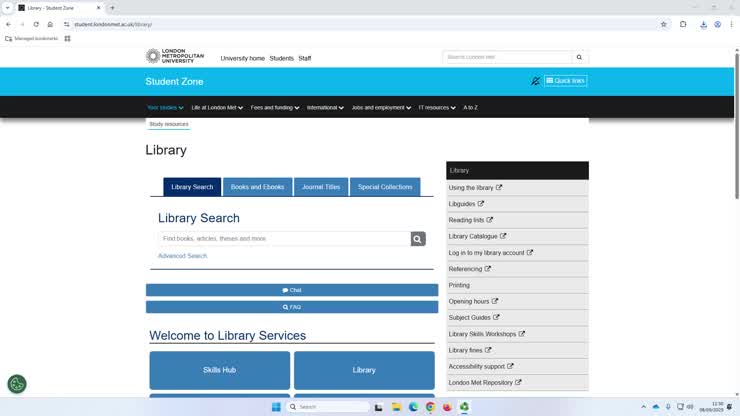Close the Library - Student Zone tab
Screen dimensions: 740x416
tap(98, 8)
